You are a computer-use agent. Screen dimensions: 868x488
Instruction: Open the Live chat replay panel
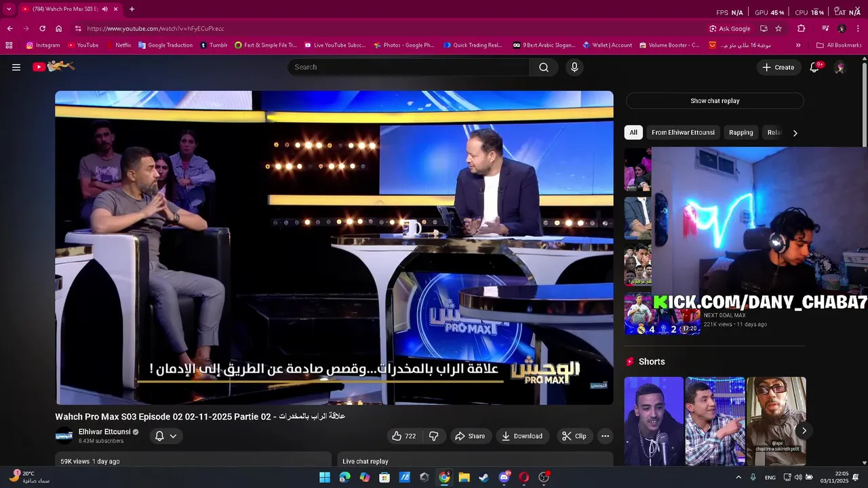pyautogui.click(x=475, y=460)
